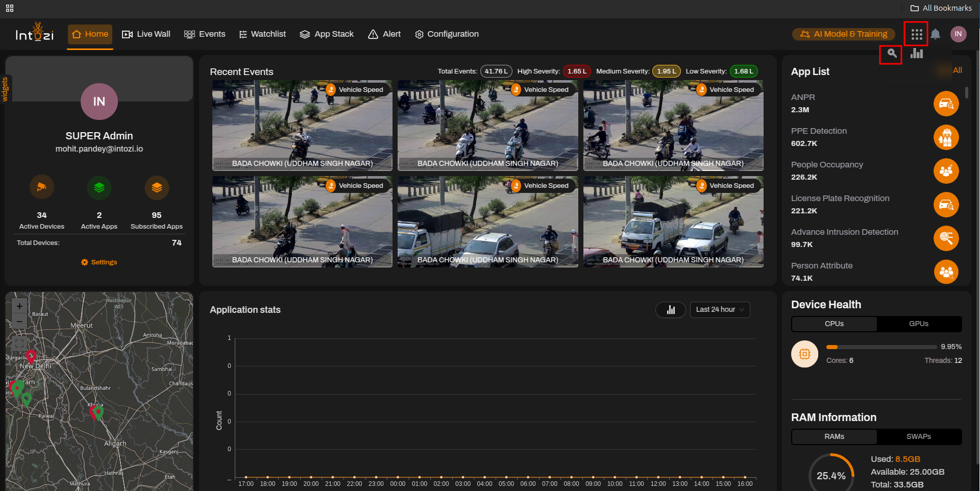Screen dimensions: 980x491
Task: Switch Device Health to GPUs
Action: [x=918, y=324]
